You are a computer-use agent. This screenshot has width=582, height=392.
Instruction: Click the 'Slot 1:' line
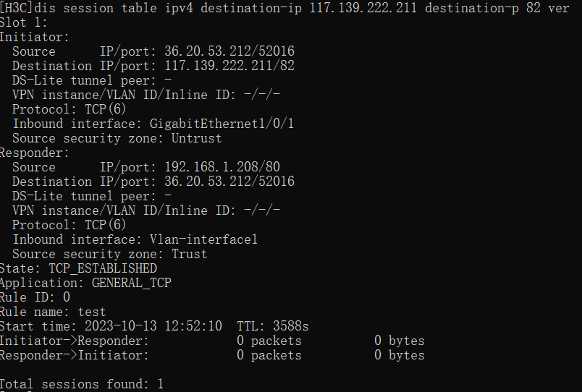pyautogui.click(x=23, y=22)
